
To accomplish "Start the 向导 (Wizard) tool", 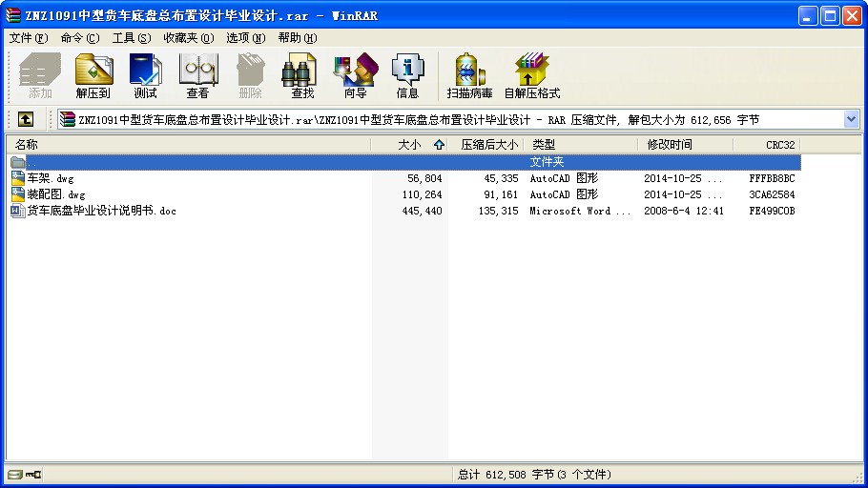I will click(355, 76).
